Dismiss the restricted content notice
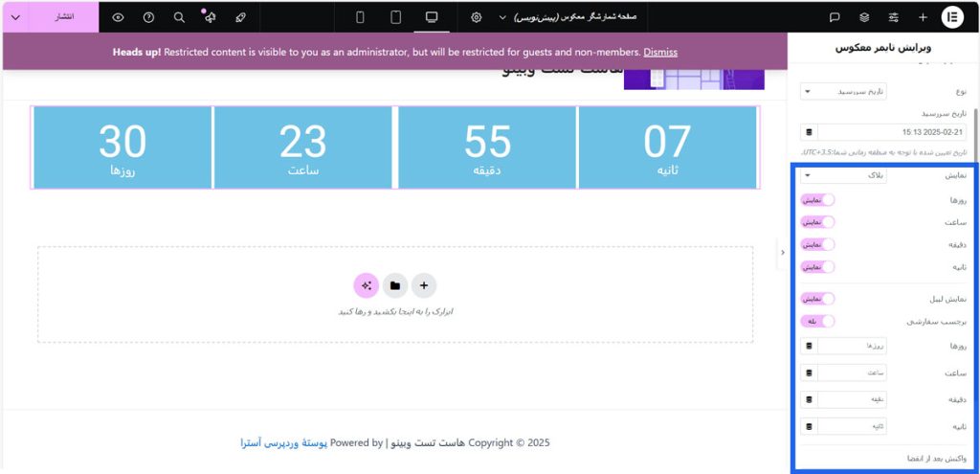Viewport: 980px width, 474px height. [660, 52]
